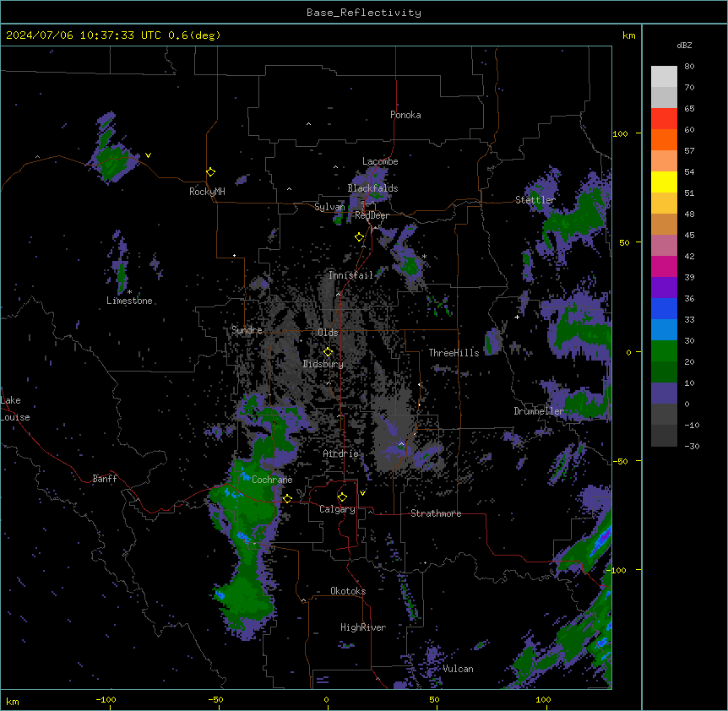Image resolution: width=728 pixels, height=711 pixels.
Task: Click the Innisfail city label
Action: point(350,275)
